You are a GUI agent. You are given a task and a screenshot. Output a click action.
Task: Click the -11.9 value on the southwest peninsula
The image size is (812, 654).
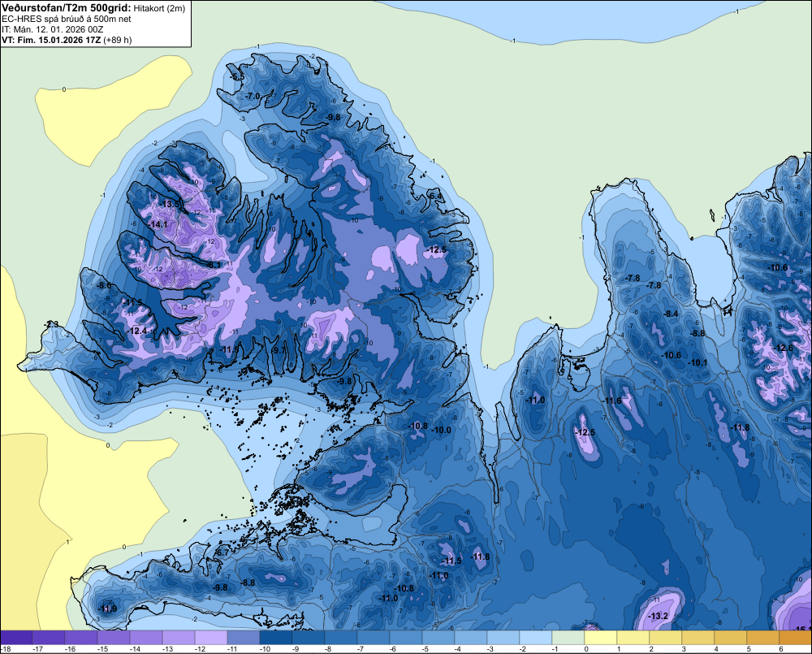point(107,609)
